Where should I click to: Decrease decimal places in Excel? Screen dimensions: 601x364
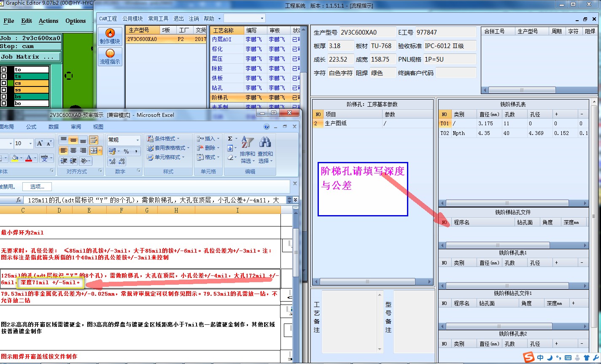tap(122, 161)
